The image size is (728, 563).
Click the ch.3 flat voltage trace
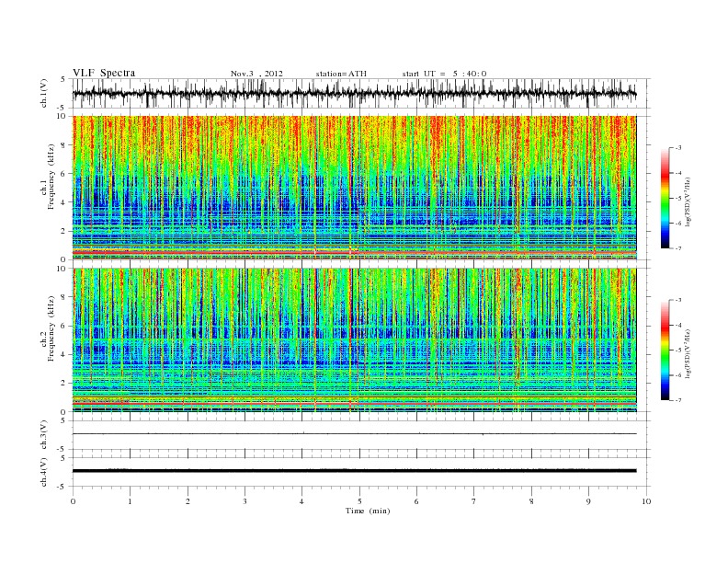point(354,434)
